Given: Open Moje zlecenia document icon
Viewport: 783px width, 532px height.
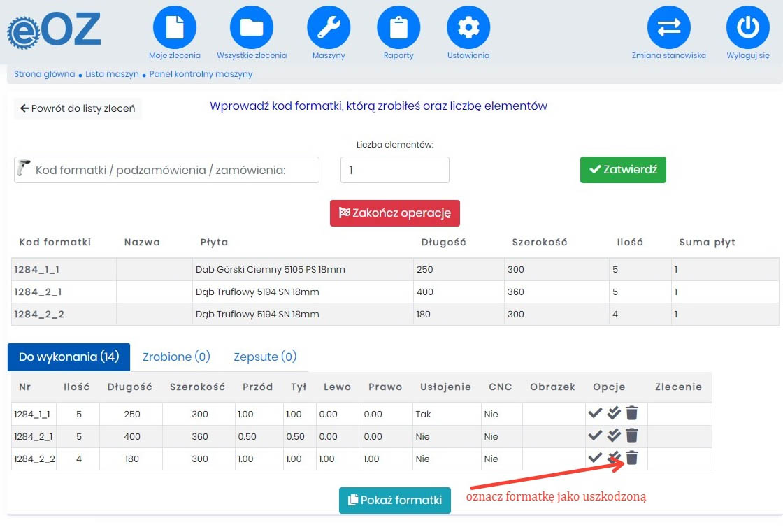Looking at the screenshot, I should (174, 28).
